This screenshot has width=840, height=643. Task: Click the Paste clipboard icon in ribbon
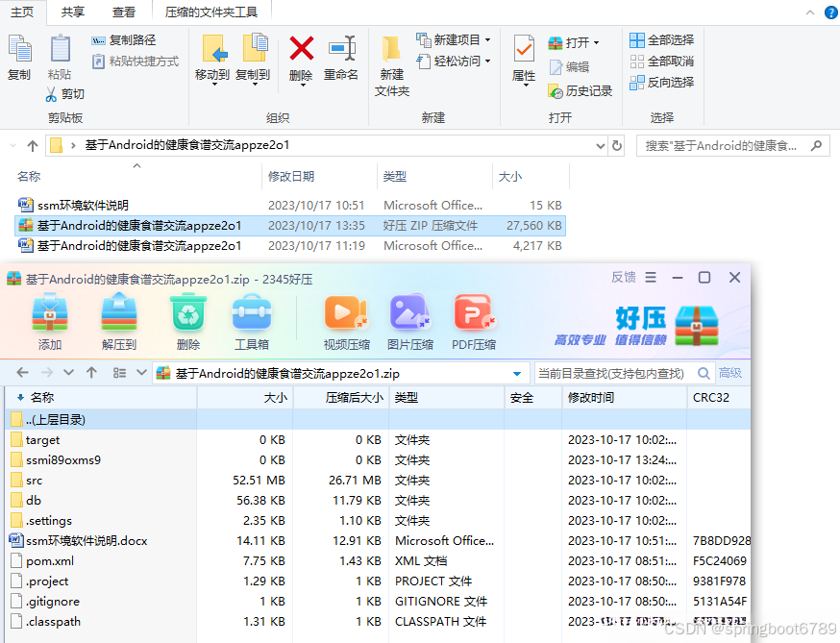click(x=60, y=48)
